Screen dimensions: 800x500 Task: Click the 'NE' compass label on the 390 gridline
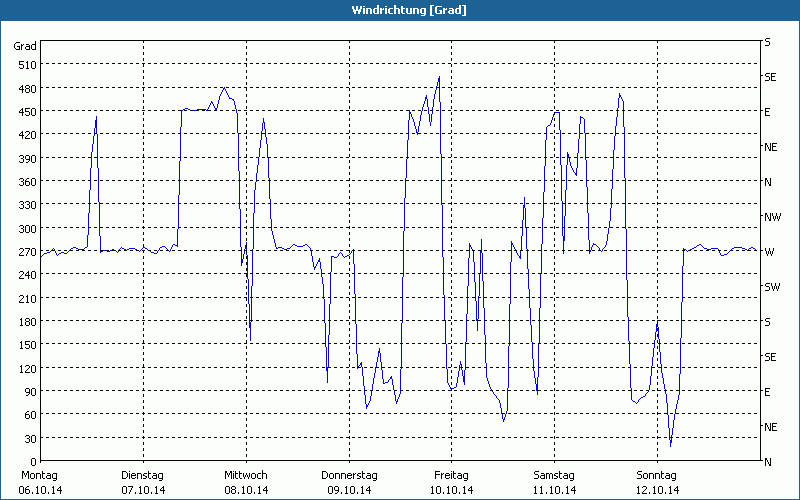coord(770,147)
